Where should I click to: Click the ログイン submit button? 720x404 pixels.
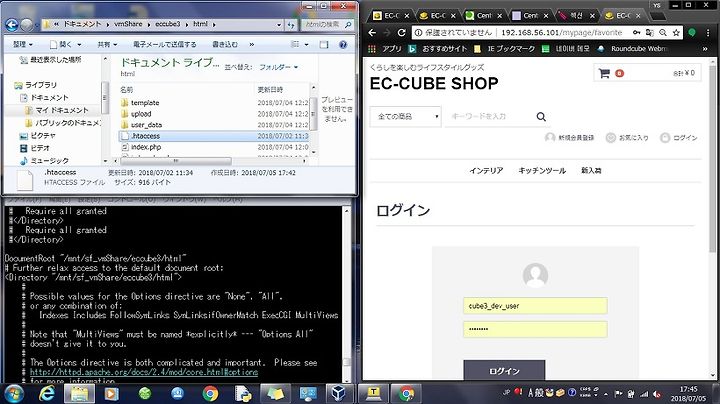click(x=504, y=370)
